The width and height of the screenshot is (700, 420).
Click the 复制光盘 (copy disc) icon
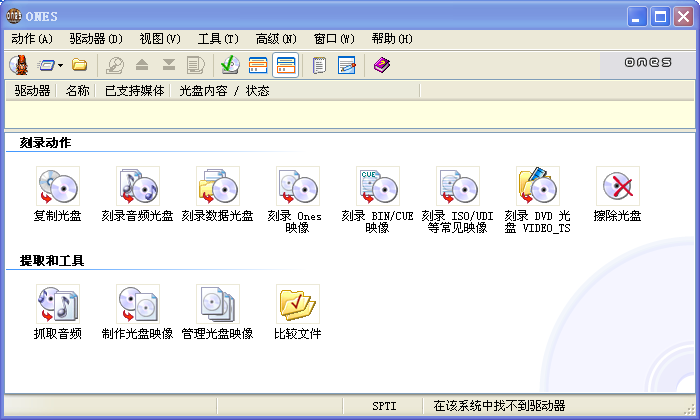click(x=57, y=187)
